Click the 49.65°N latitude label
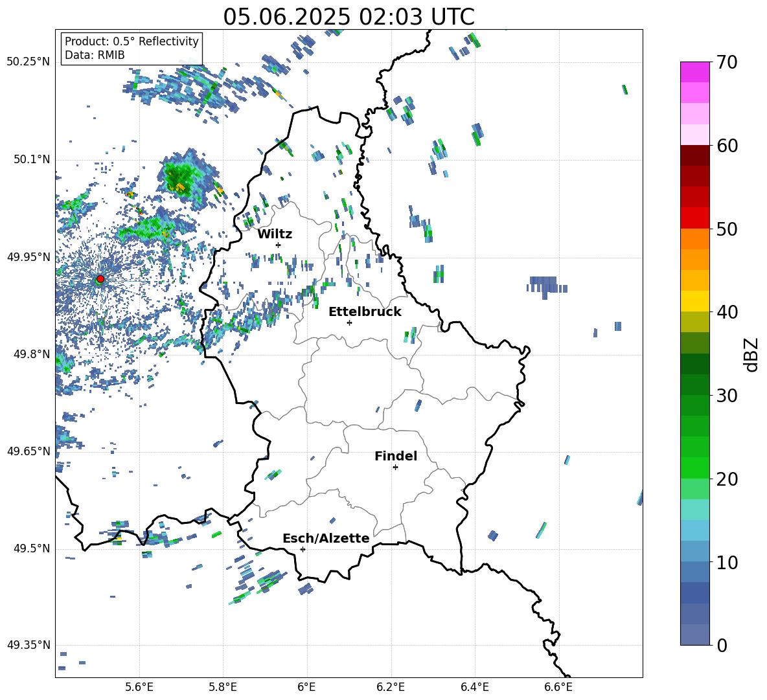Image resolution: width=767 pixels, height=700 pixels. (x=29, y=451)
